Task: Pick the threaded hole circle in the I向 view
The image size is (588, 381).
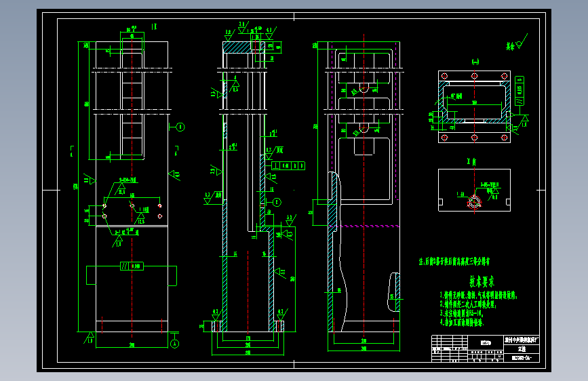Action: [x=474, y=203]
